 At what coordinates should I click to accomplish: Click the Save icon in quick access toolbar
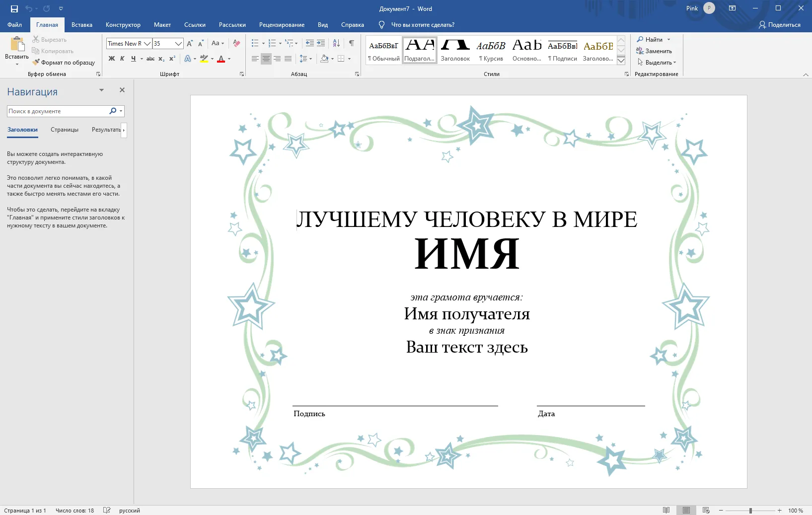click(x=14, y=8)
